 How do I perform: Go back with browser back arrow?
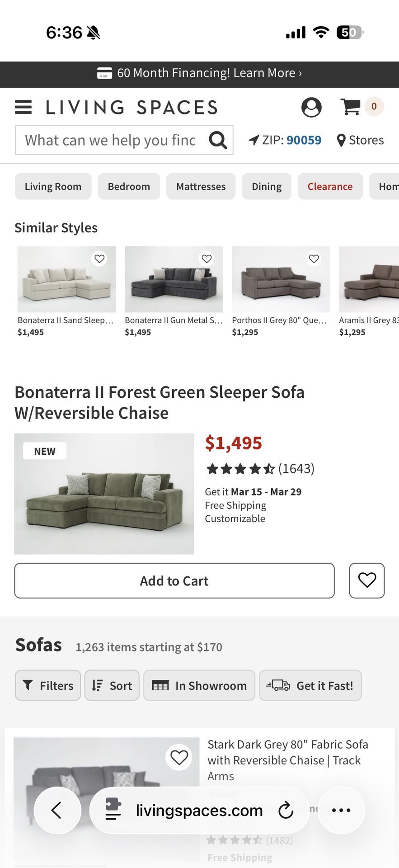click(x=57, y=810)
